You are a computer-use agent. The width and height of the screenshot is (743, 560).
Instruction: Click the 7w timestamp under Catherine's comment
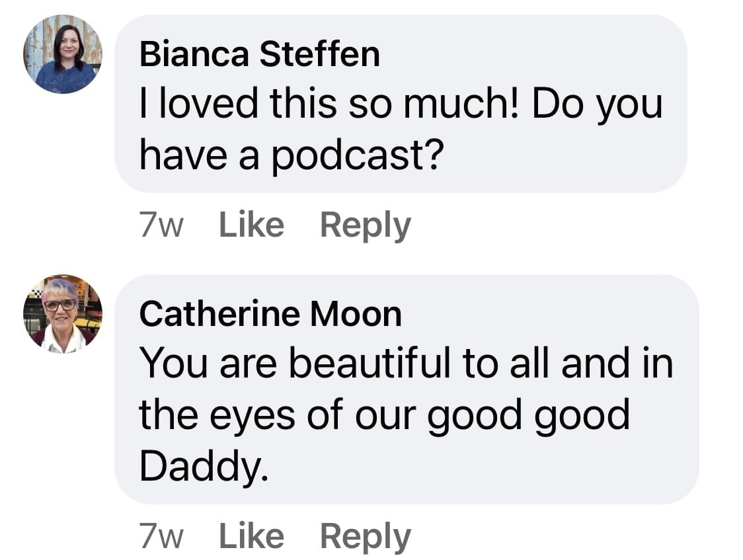pyautogui.click(x=161, y=536)
